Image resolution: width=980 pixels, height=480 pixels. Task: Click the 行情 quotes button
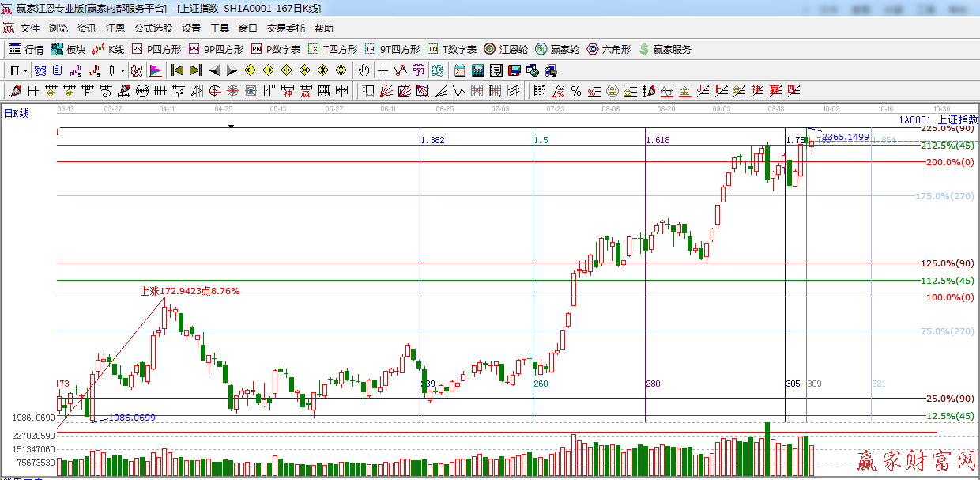(26, 49)
